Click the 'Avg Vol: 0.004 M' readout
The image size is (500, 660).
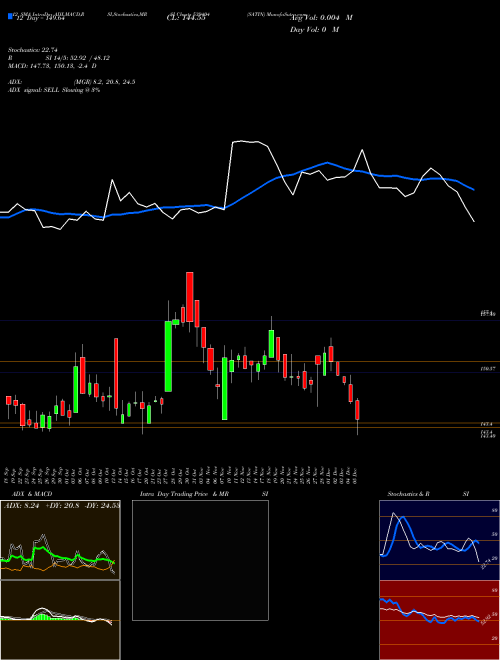(x=322, y=18)
